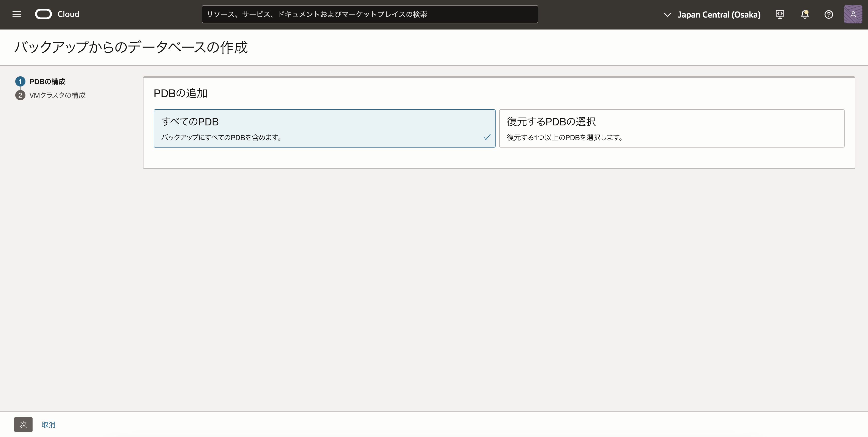The height and width of the screenshot is (437, 868).
Task: Click step 1 circle icon
Action: [x=20, y=82]
